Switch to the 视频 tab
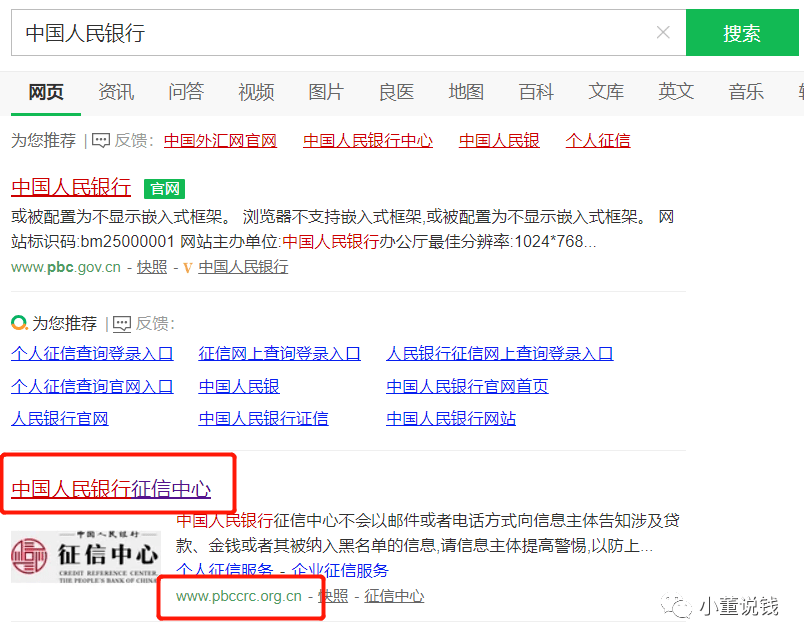Screen dimensions: 804x641 click(256, 92)
